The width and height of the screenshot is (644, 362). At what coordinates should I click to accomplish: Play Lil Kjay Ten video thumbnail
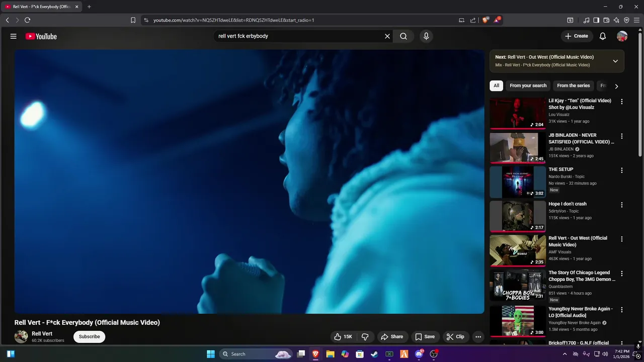pyautogui.click(x=518, y=113)
